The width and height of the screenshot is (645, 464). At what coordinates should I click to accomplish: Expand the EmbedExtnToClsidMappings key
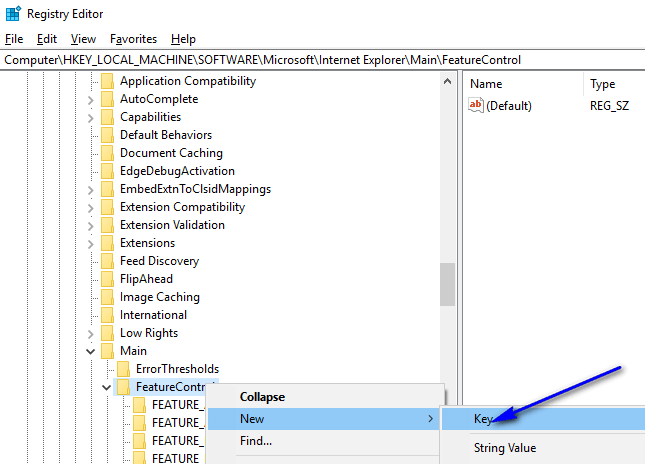coord(90,190)
